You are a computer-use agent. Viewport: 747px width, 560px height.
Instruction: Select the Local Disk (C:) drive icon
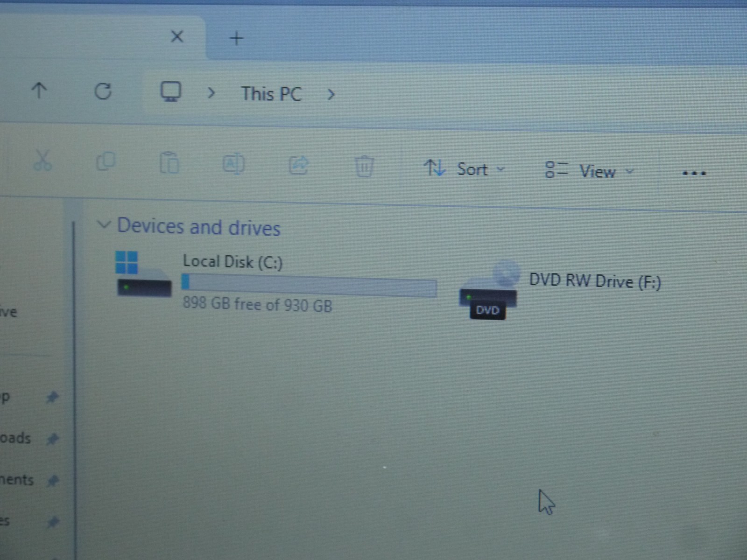(x=143, y=274)
